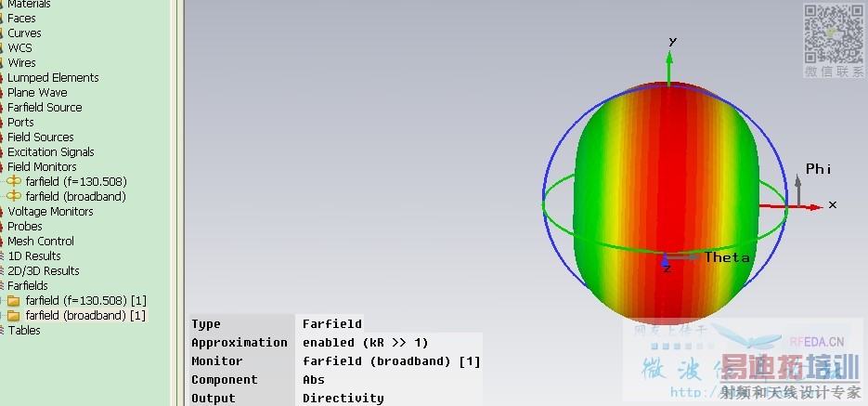Select the Faces tree item
The image size is (868, 406).
(21, 19)
